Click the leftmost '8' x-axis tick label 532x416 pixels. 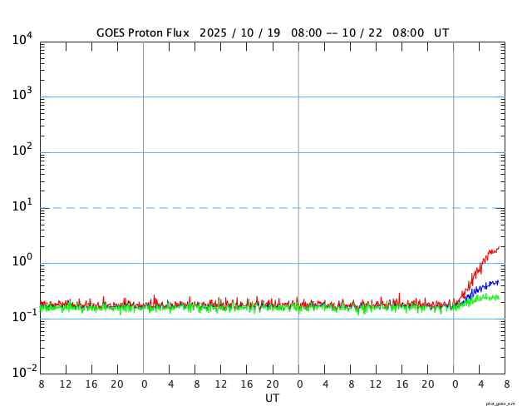41,384
